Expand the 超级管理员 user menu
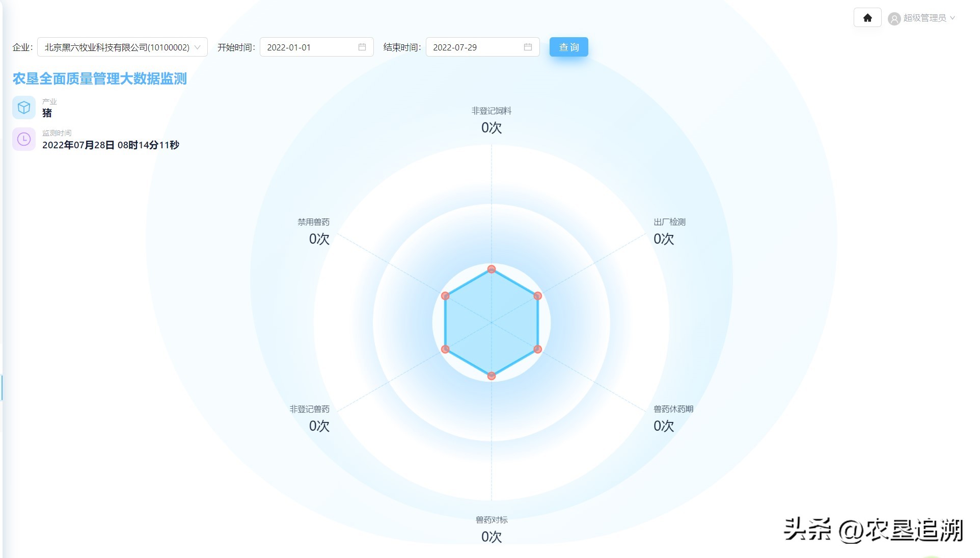Viewport: 980px width, 558px height. 924,18
